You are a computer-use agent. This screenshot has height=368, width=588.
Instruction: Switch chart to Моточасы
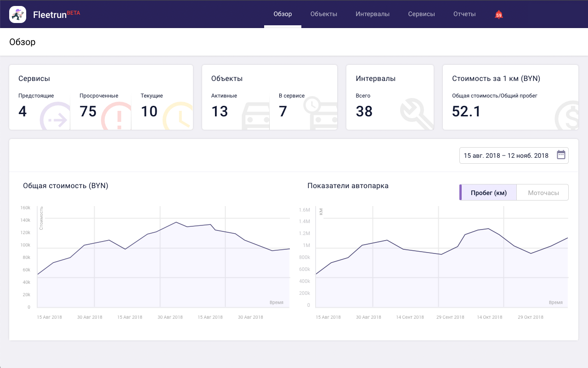(x=543, y=193)
